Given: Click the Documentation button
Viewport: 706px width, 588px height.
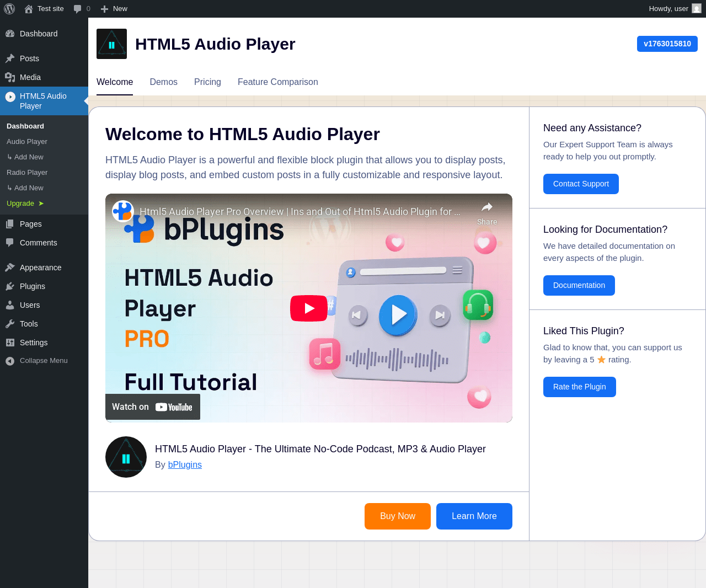Looking at the screenshot, I should click(x=579, y=286).
